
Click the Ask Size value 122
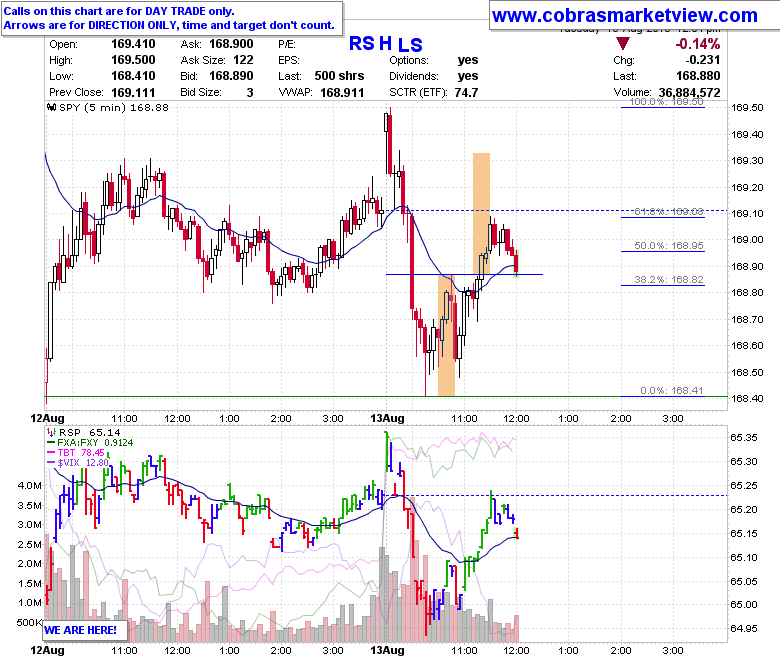click(243, 60)
